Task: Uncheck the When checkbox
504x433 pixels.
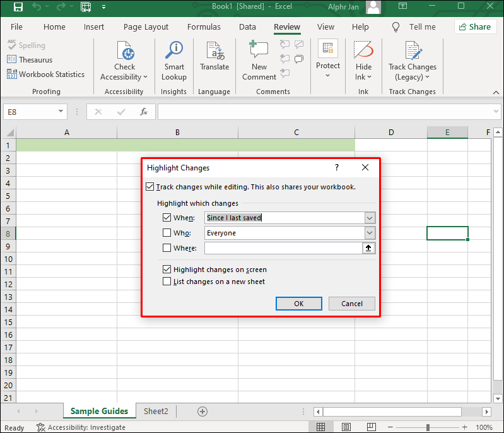Action: (167, 218)
